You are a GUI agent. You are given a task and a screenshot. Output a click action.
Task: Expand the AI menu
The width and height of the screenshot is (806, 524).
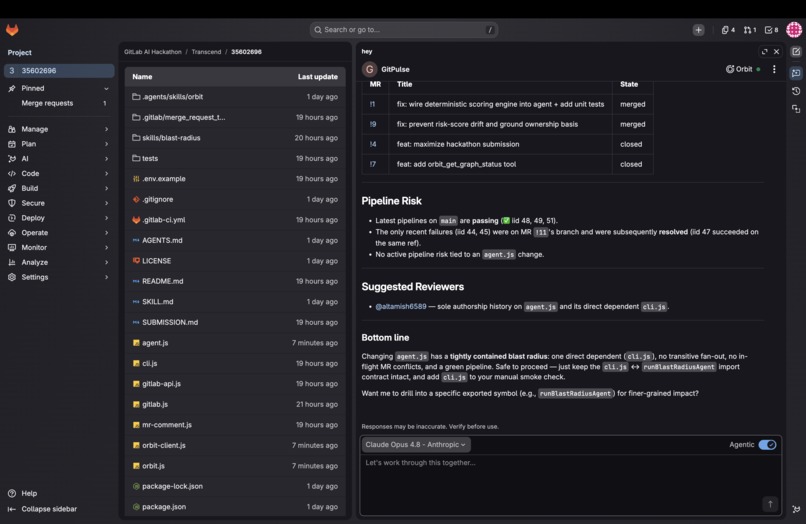point(58,159)
